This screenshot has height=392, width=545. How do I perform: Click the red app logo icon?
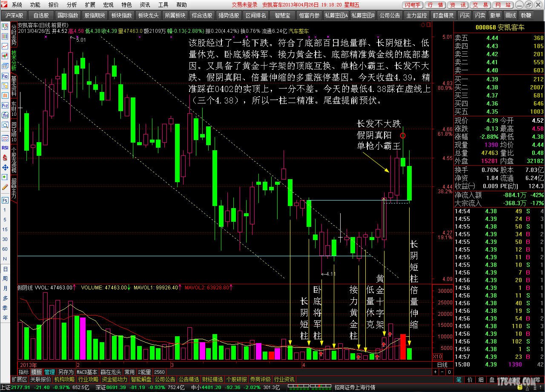5,5
